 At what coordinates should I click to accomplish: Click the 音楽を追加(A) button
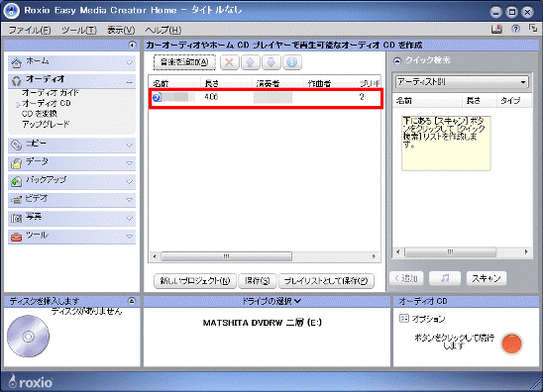(x=184, y=62)
